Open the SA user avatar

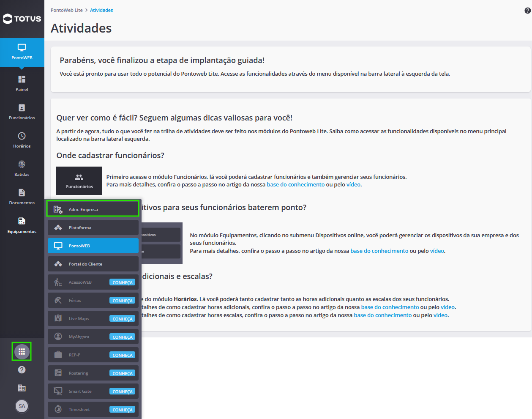click(22, 406)
